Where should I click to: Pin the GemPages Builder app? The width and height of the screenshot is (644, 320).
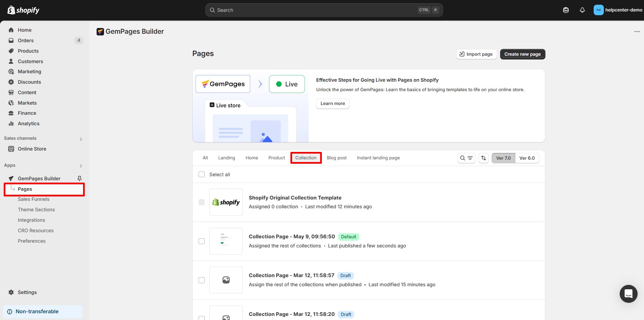79,178
